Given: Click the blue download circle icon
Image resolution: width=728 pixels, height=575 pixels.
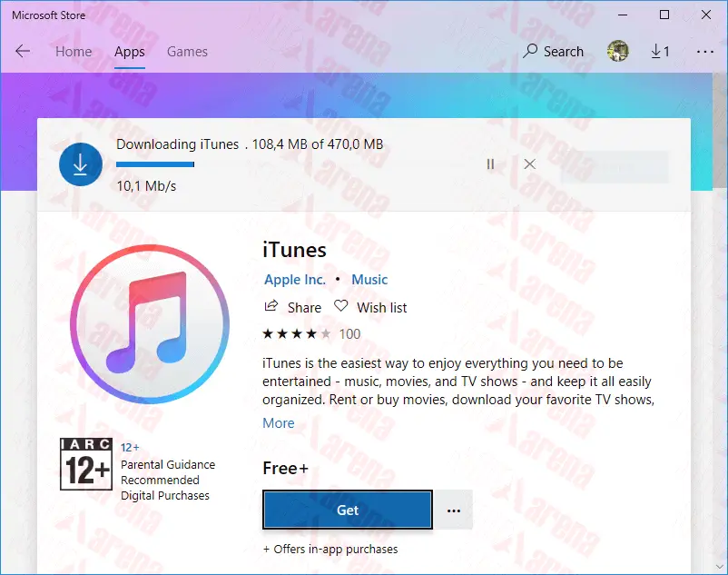Looking at the screenshot, I should [x=80, y=164].
